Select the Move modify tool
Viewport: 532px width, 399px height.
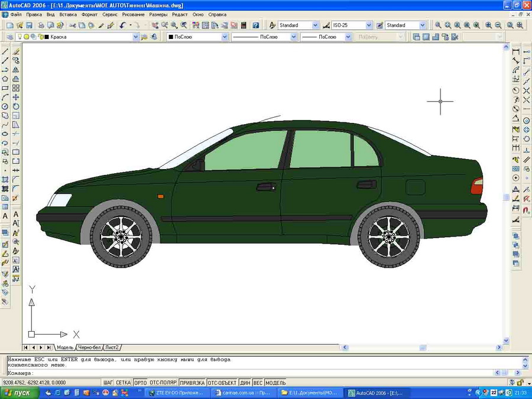pyautogui.click(x=16, y=97)
